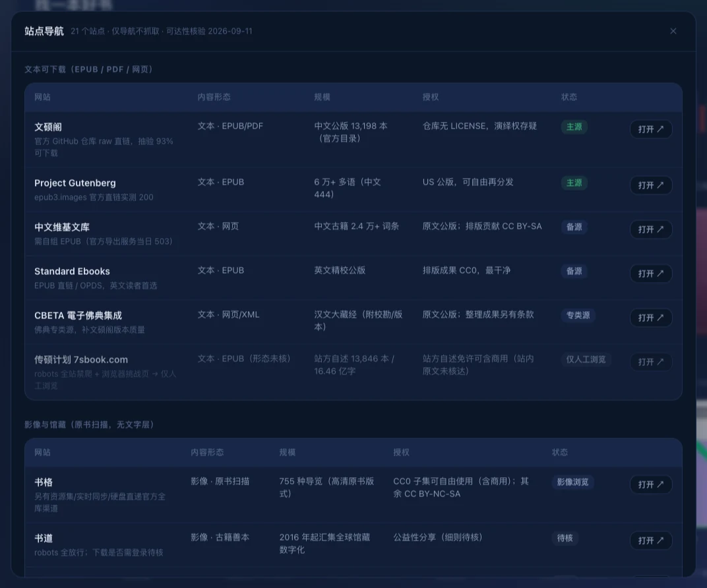707x588 pixels.
Task: Select the Standard Ebooks site name
Action: click(x=72, y=271)
